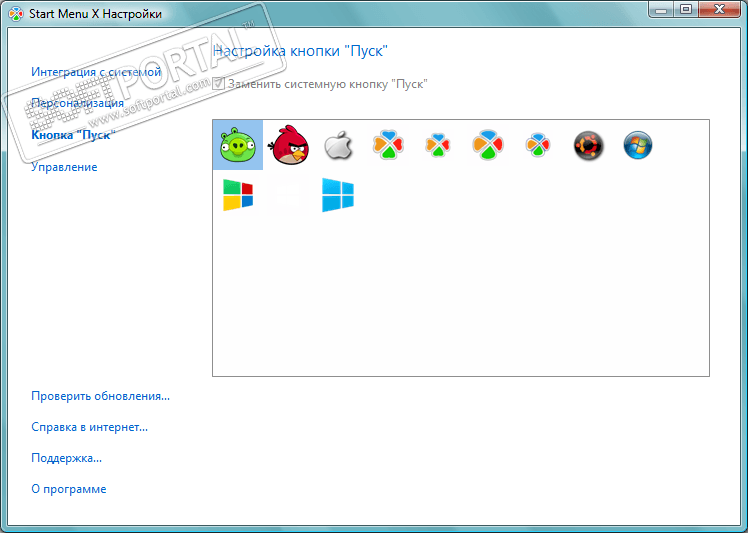Switch to the "Персонализация" section

77,103
